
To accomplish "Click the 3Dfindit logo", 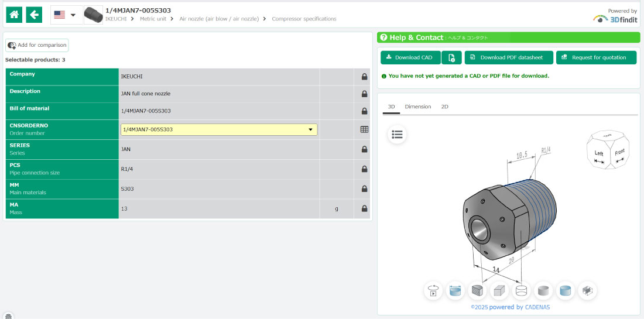I will (x=615, y=19).
